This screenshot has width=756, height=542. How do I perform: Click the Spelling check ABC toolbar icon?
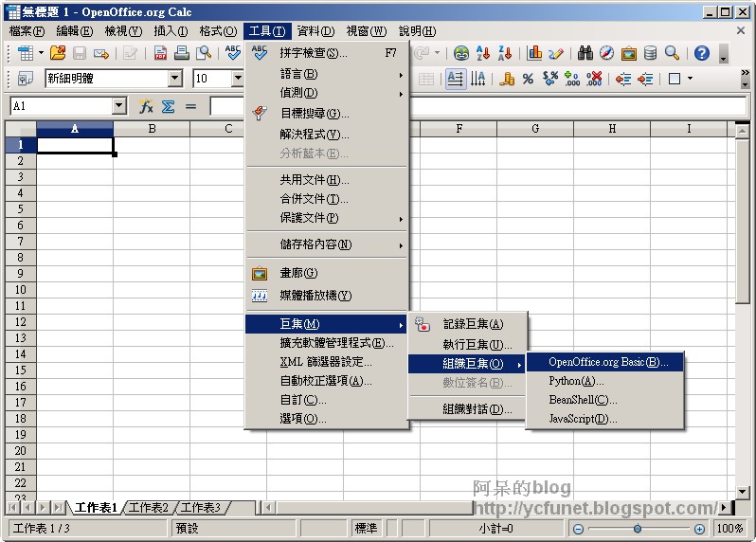233,53
